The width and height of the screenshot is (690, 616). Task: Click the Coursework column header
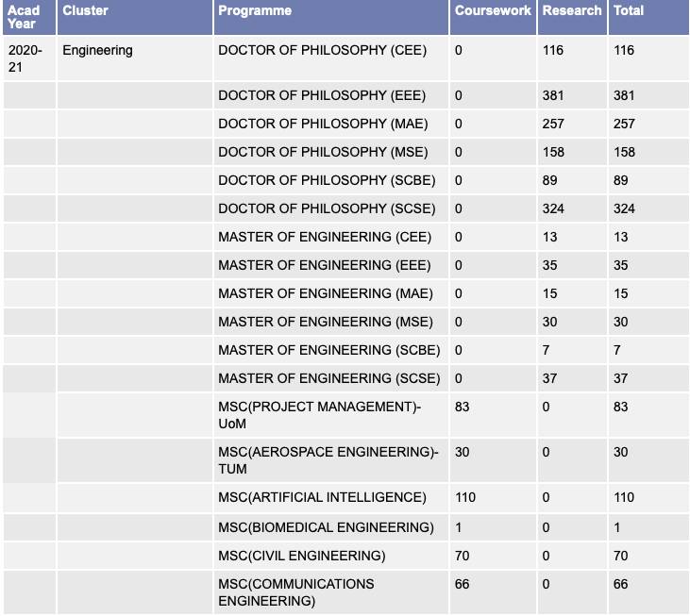click(x=492, y=11)
